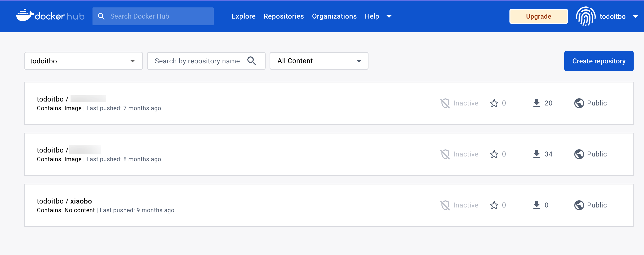Toggle Inactive status indicator on the second repository
This screenshot has height=255, width=644.
[x=445, y=154]
